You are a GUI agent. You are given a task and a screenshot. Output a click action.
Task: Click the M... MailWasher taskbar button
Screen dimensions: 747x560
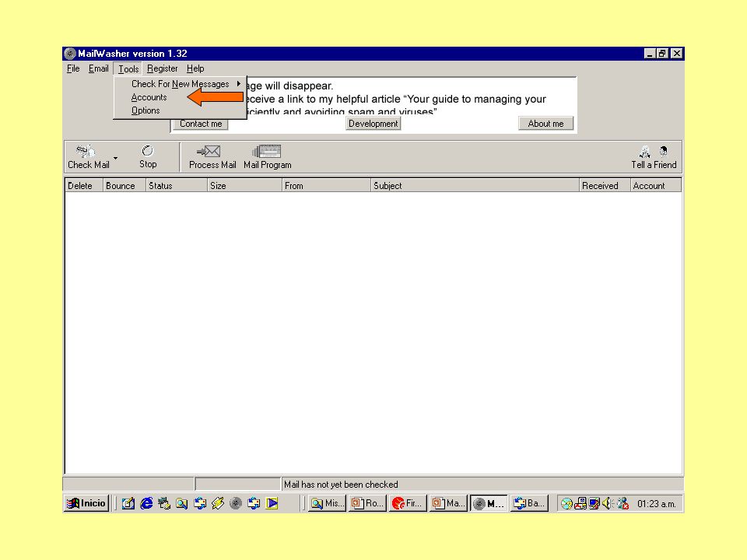489,503
